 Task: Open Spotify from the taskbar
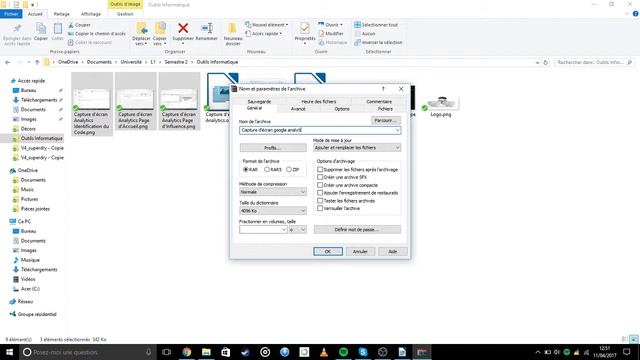343,352
